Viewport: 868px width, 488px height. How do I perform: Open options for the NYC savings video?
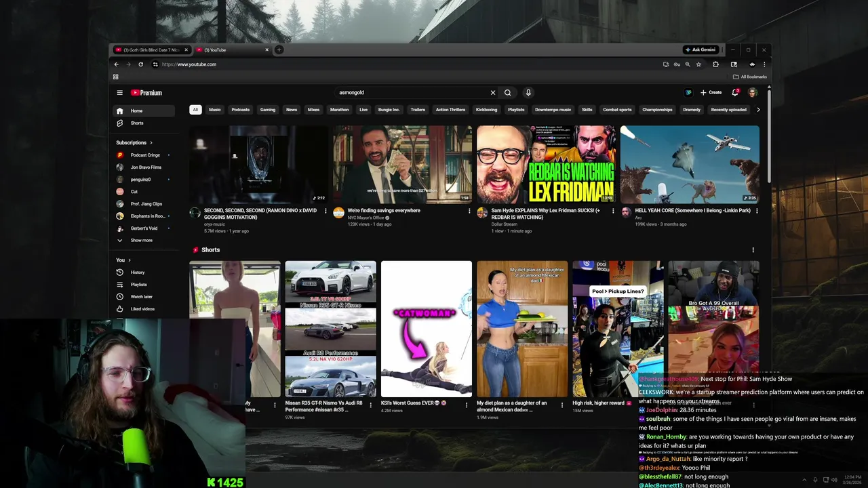469,211
